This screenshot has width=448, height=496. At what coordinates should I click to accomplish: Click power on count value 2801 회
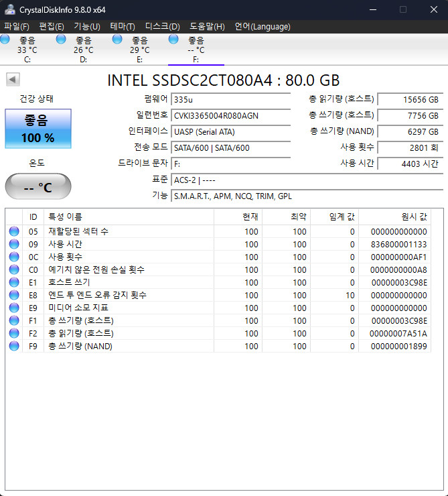click(x=410, y=147)
